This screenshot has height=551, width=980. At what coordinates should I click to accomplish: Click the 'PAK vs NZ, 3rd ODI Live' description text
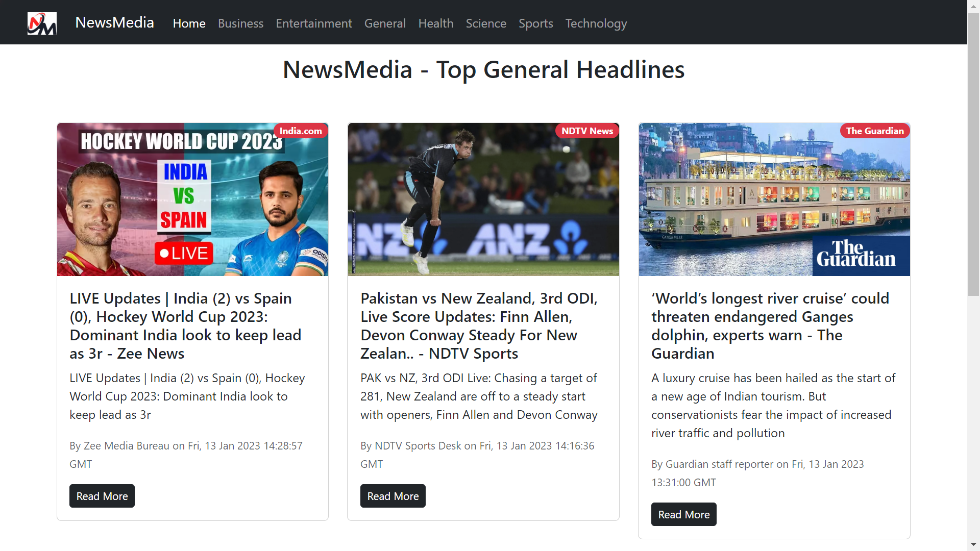pyautogui.click(x=479, y=396)
